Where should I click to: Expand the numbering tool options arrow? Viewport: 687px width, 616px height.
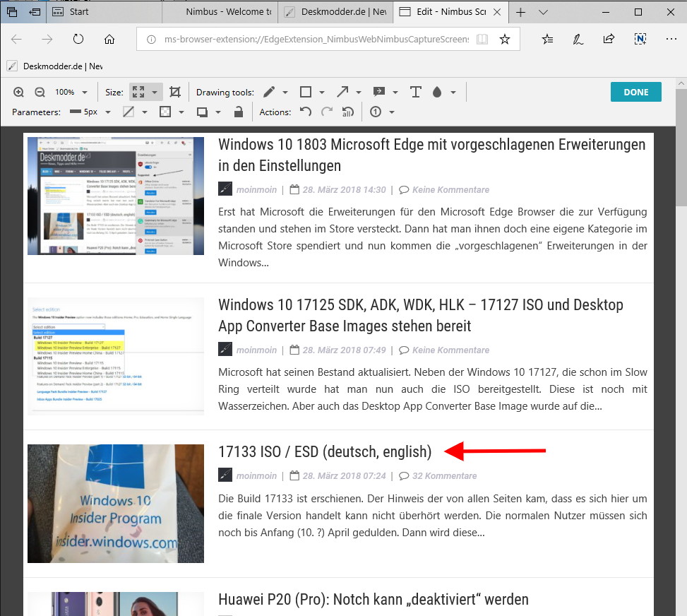coord(392,112)
